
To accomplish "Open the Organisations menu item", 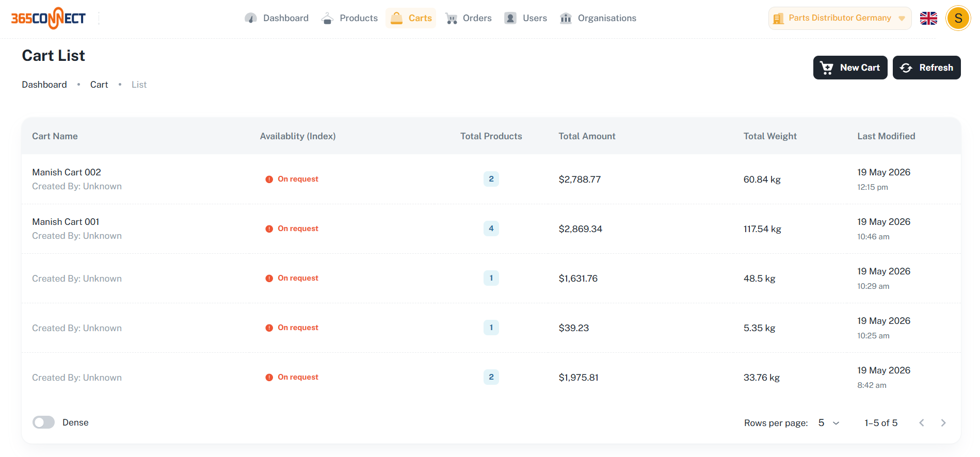I will [x=598, y=19].
